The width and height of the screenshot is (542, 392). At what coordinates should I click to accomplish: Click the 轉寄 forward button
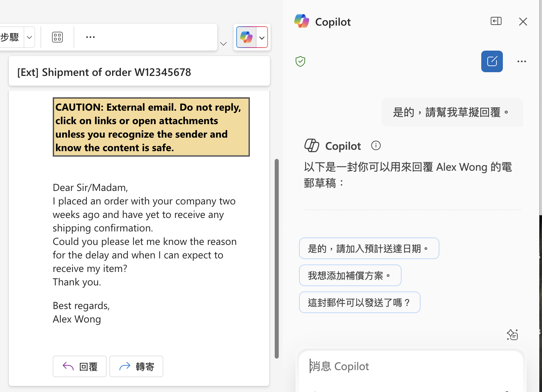136,366
